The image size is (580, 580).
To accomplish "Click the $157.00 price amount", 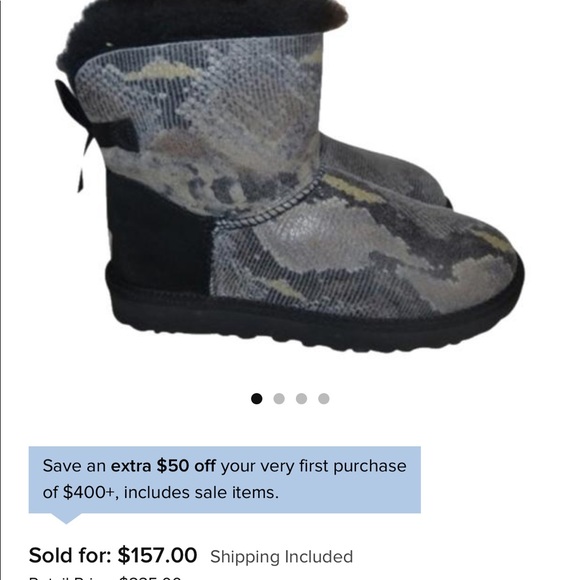I will 157,556.
